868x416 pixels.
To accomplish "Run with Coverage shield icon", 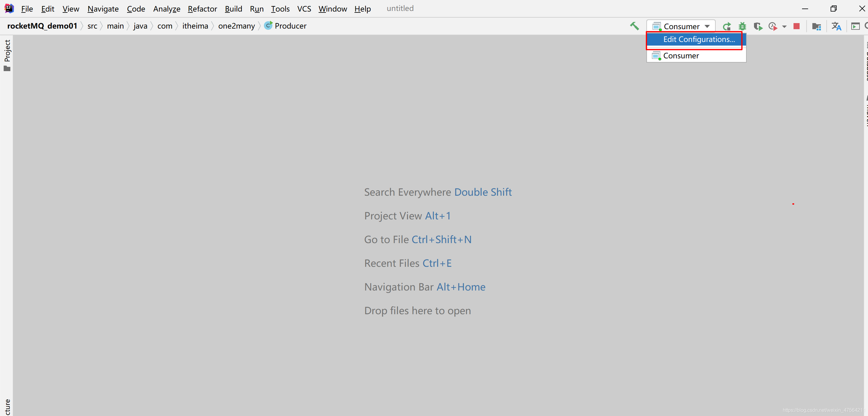I will click(758, 26).
